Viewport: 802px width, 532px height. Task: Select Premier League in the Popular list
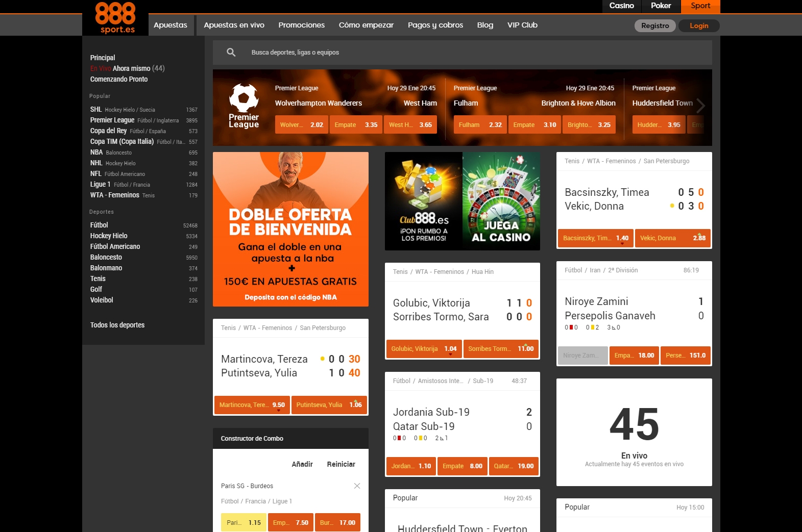tap(144, 120)
